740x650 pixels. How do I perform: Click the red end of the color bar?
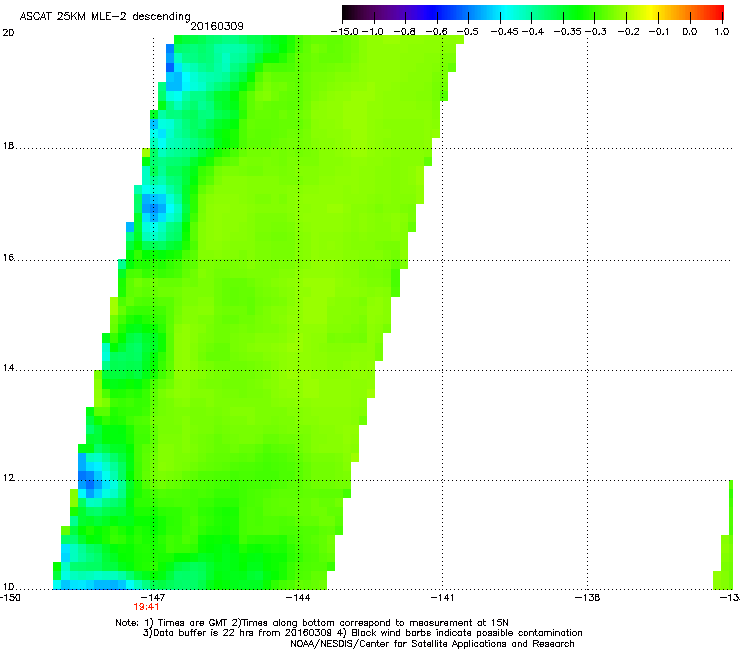716,13
